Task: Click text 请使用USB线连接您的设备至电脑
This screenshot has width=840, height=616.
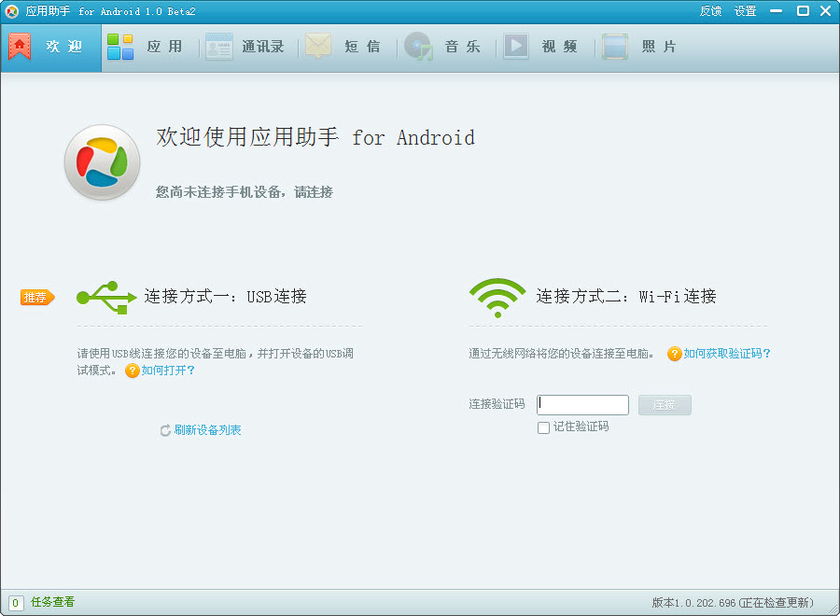Action: pos(161,354)
